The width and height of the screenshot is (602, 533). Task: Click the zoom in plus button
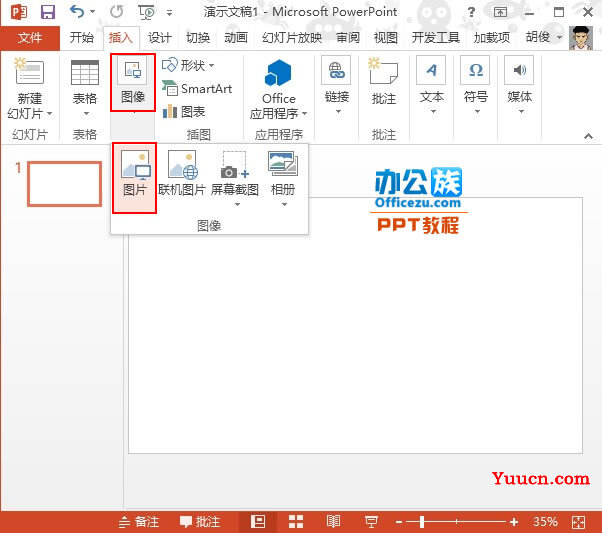click(x=514, y=521)
